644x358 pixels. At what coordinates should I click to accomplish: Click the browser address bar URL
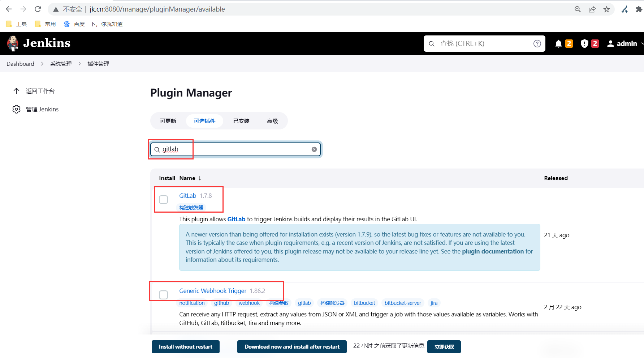[x=157, y=9]
